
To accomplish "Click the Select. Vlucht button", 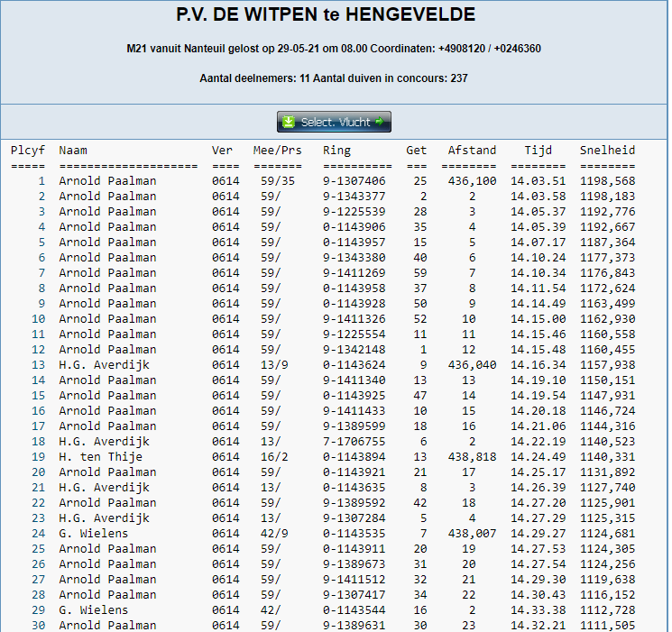I will pyautogui.click(x=334, y=122).
